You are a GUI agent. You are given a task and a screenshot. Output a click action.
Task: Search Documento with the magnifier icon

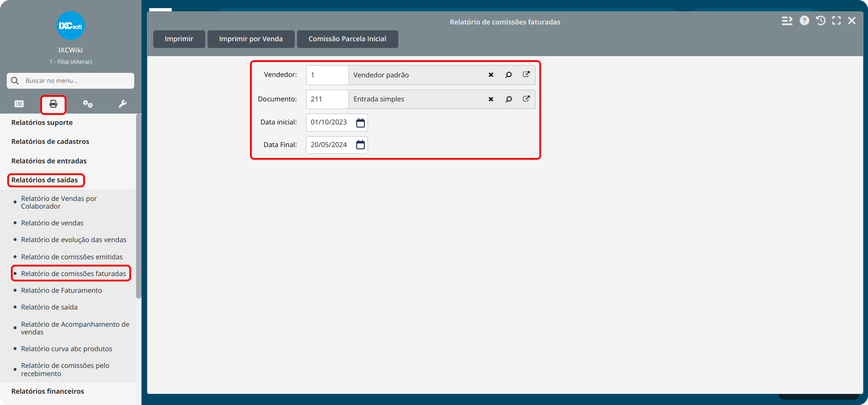[x=509, y=99]
